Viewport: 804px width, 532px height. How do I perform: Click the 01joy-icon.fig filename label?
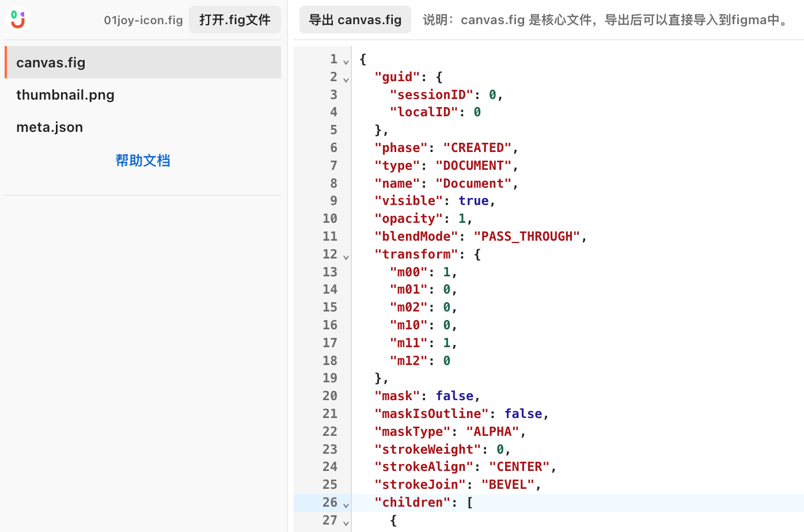pyautogui.click(x=143, y=20)
